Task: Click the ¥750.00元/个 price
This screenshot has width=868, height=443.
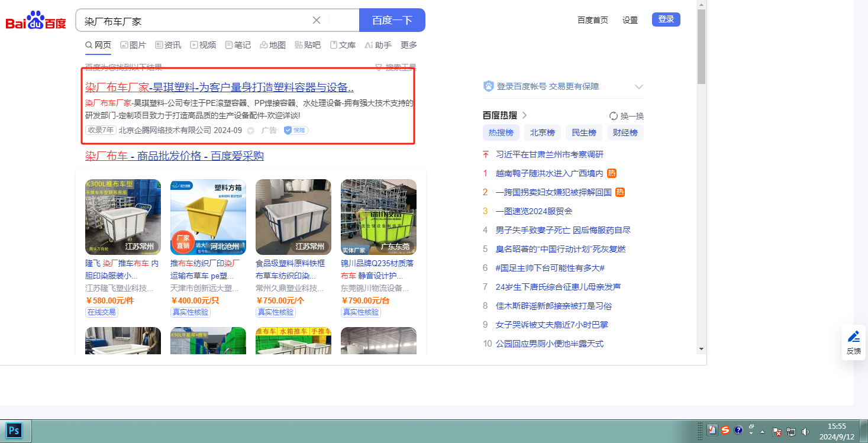Action: pyautogui.click(x=280, y=300)
